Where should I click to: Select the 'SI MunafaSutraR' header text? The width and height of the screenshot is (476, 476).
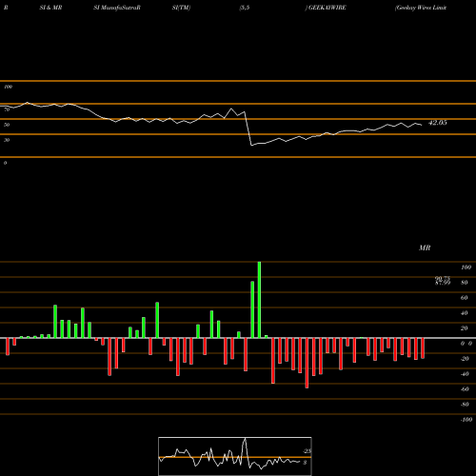point(117,8)
